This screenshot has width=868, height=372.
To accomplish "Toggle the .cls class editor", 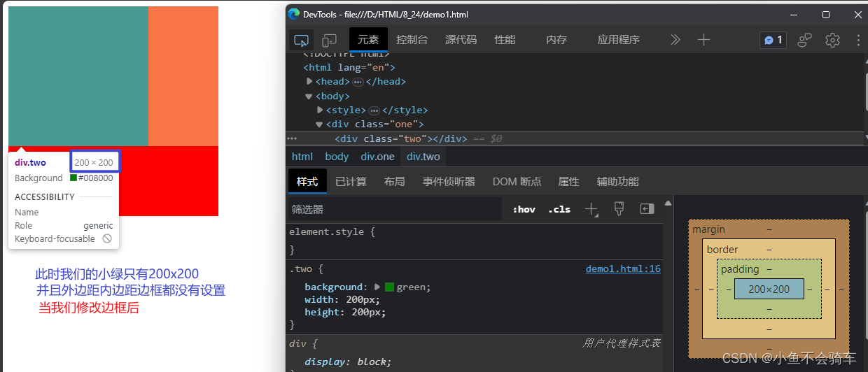I will tap(559, 209).
